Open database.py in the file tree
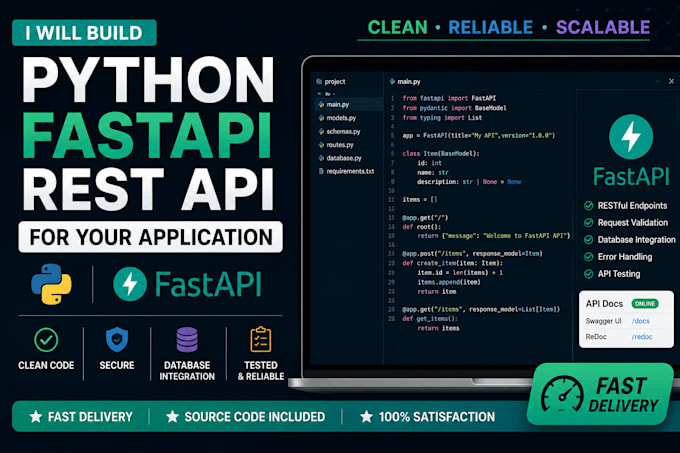The image size is (680, 453). (x=343, y=158)
